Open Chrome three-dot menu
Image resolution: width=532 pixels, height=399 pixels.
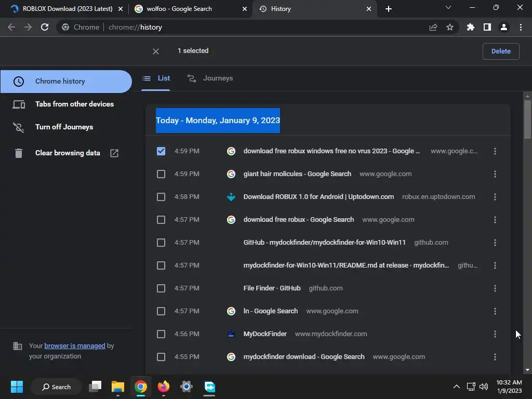(521, 27)
